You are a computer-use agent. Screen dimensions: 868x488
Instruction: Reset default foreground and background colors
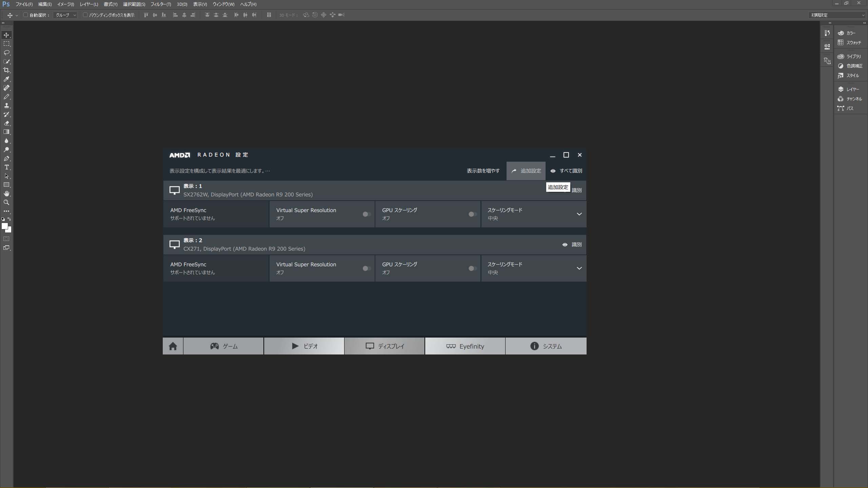3,219
